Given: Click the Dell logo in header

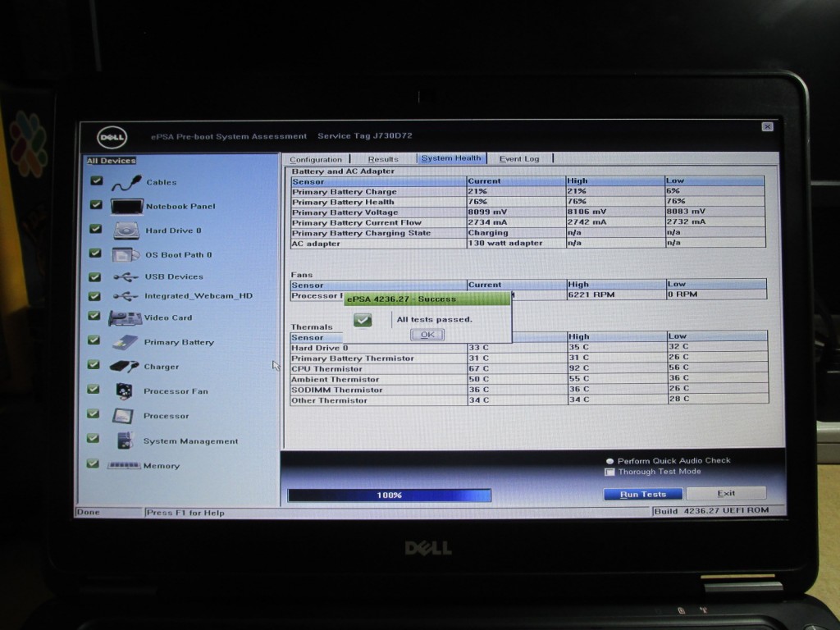Looking at the screenshot, I should pyautogui.click(x=112, y=137).
